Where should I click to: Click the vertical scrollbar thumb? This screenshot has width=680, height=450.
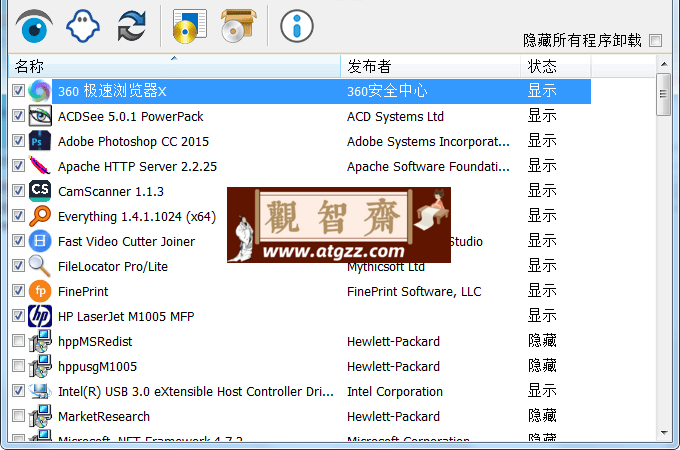point(664,94)
